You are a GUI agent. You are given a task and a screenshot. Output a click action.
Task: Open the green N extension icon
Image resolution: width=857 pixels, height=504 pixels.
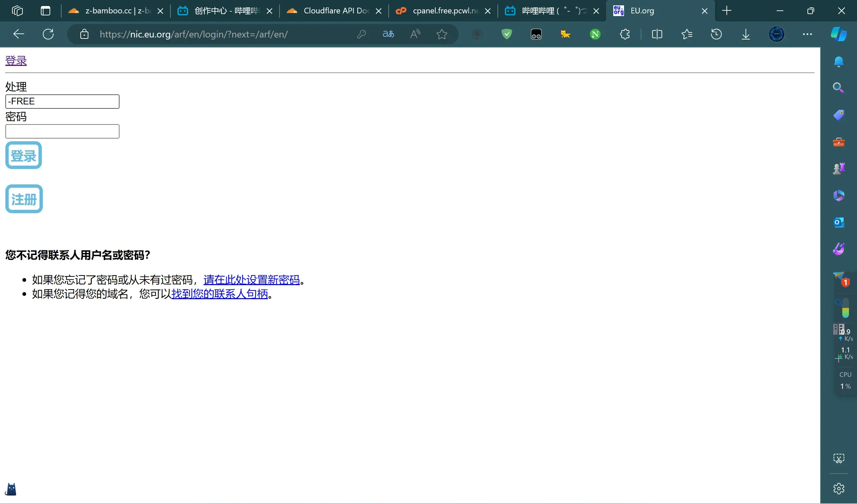595,34
